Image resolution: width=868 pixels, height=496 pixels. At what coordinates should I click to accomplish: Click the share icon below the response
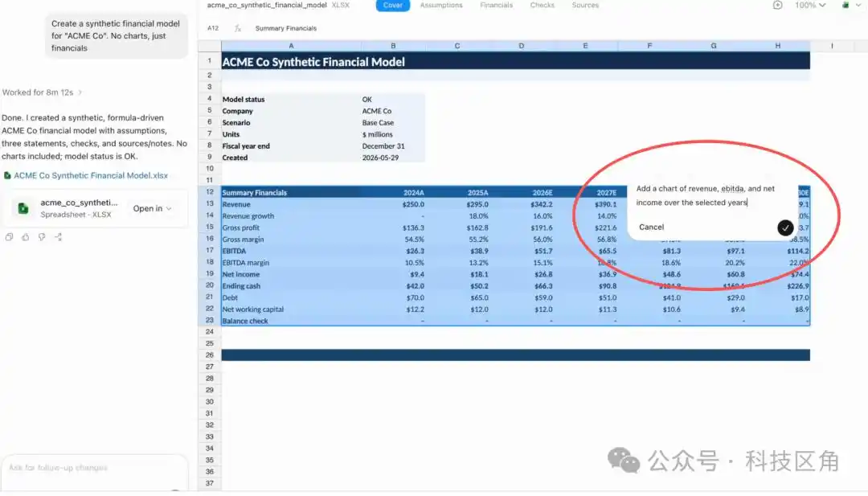tap(58, 237)
